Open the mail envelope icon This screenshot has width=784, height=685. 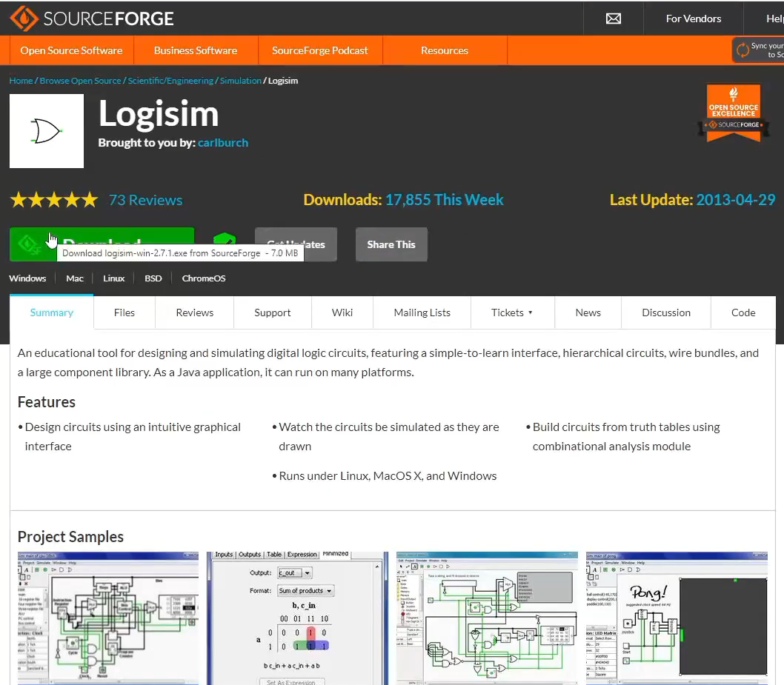click(x=613, y=19)
